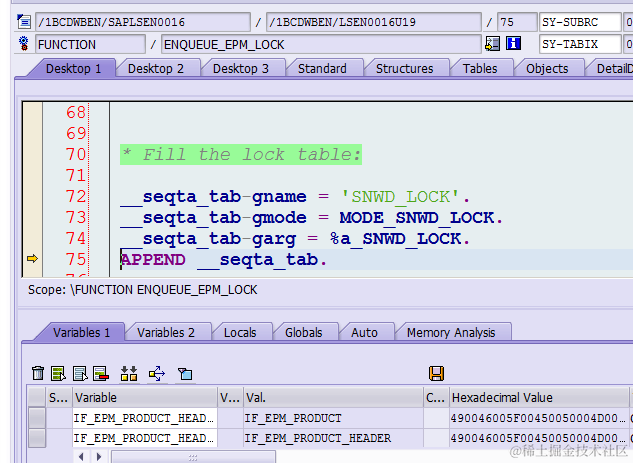
Task: Open the Structures tab
Action: coord(405,69)
